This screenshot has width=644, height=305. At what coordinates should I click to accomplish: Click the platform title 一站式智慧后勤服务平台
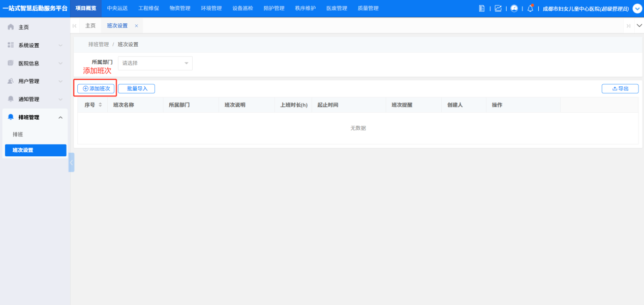[35, 9]
